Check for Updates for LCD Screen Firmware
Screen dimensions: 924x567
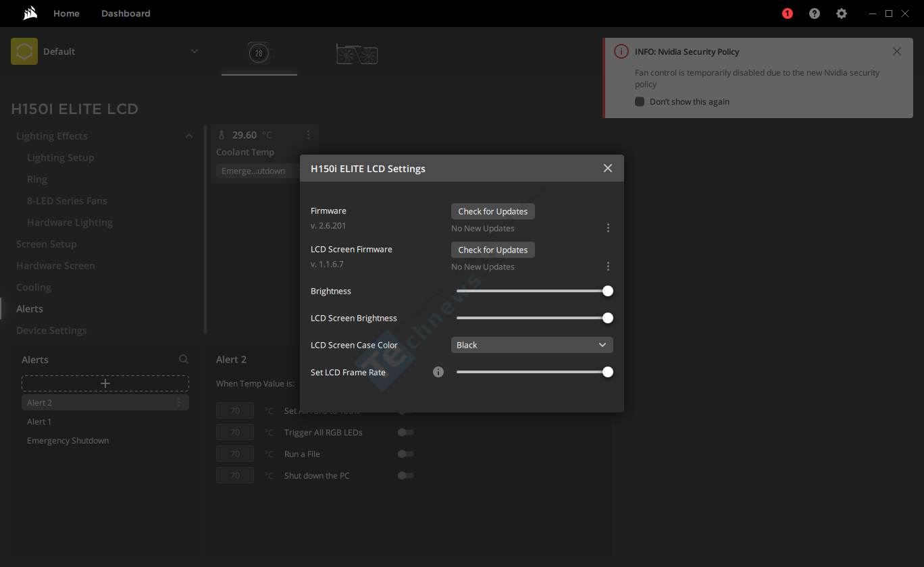[x=493, y=250]
